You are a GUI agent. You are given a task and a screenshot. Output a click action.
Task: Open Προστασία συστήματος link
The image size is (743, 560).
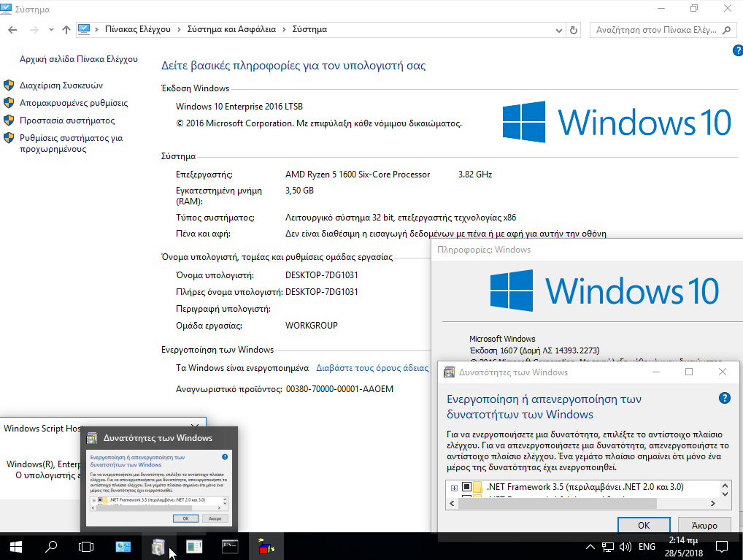pos(67,120)
